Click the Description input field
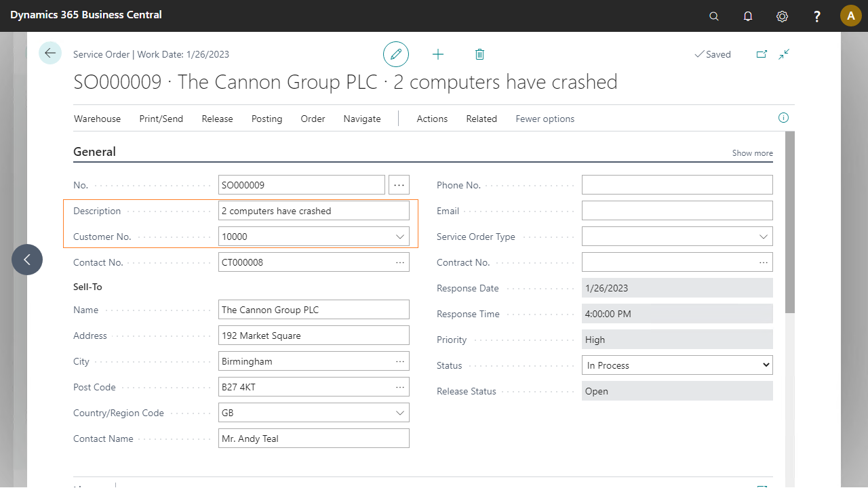This screenshot has height=488, width=868. (x=314, y=211)
